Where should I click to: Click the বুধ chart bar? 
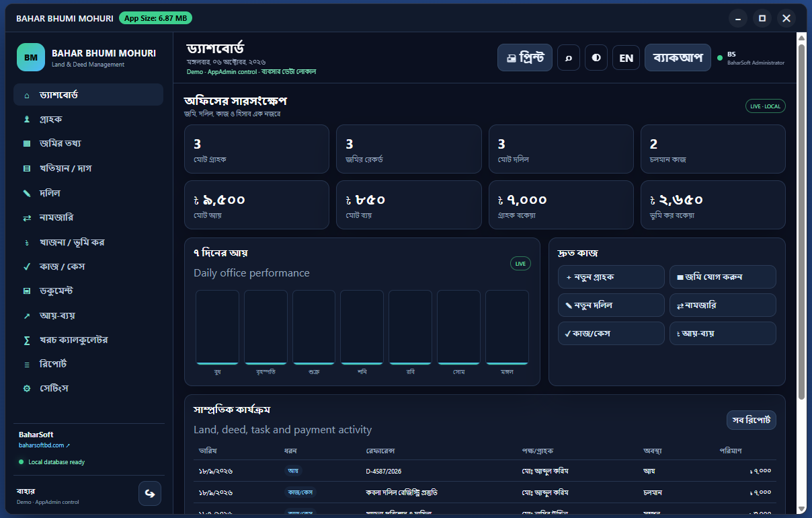217,327
